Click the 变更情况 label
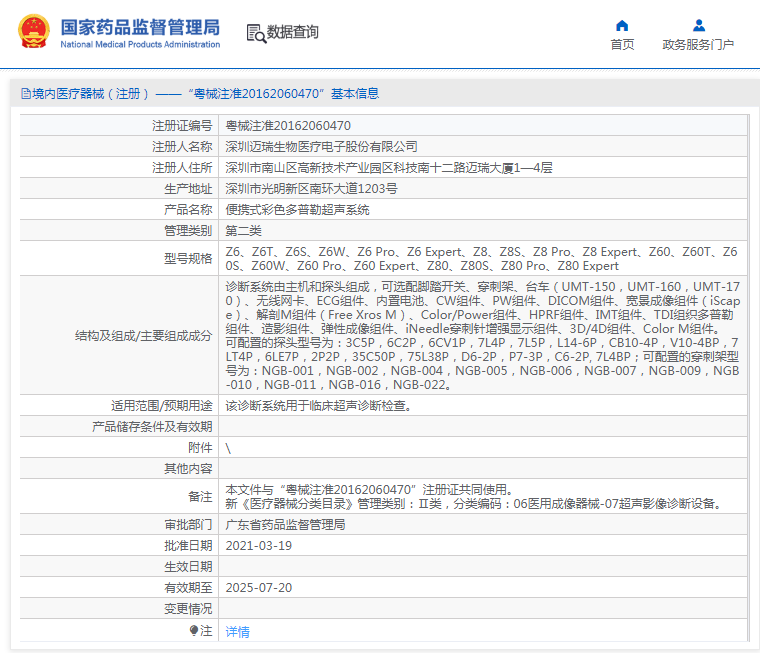Image resolution: width=760 pixels, height=653 pixels. point(188,608)
